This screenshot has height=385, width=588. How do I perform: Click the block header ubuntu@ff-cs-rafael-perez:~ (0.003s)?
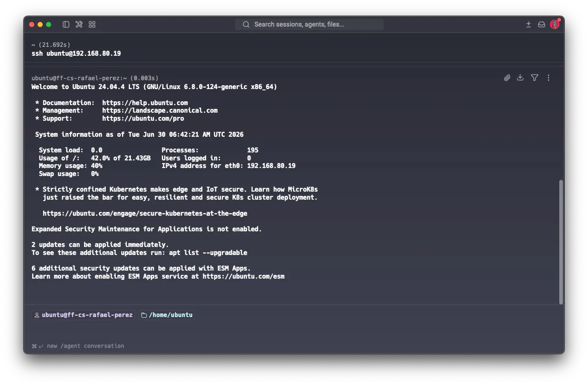click(95, 78)
